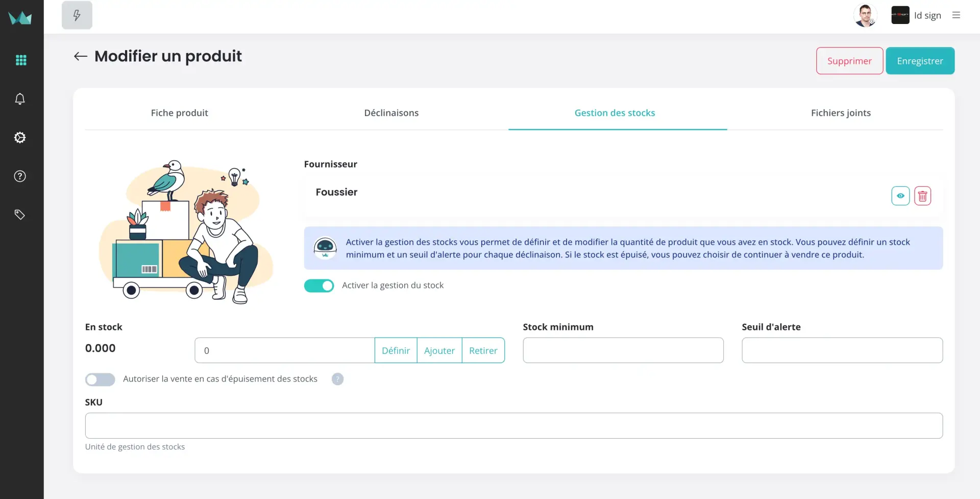Open notifications bell in sidebar
Image resolution: width=980 pixels, height=499 pixels.
(20, 99)
